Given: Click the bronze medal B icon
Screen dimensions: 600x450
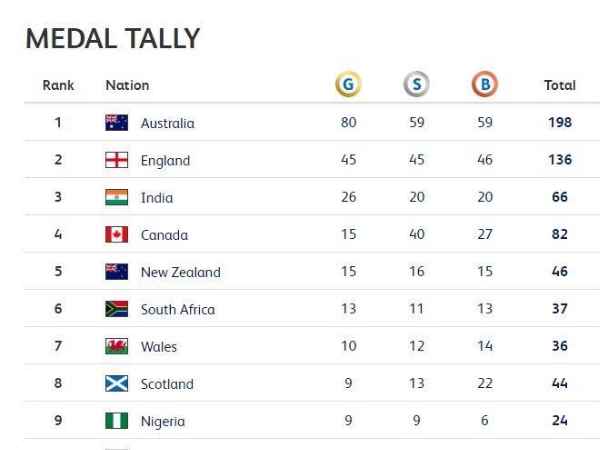Looking at the screenshot, I should 484,84.
